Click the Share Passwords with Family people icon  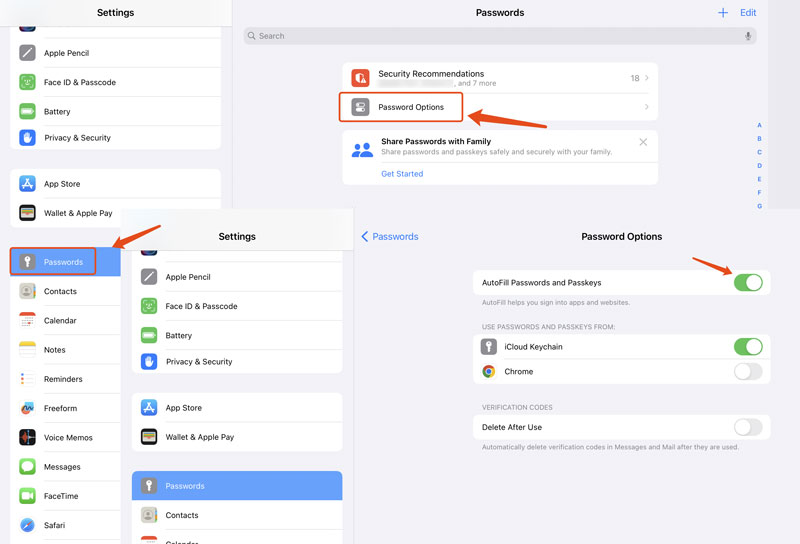362,150
